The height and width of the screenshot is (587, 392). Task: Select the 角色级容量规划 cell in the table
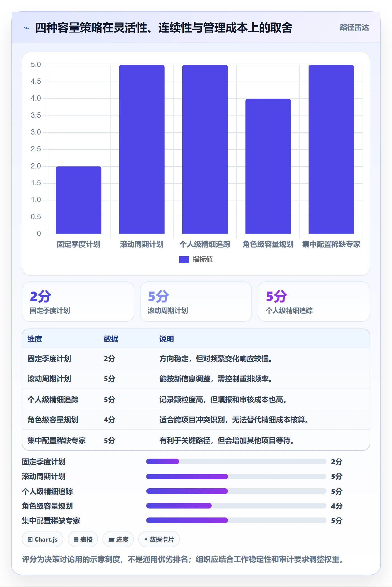(53, 420)
